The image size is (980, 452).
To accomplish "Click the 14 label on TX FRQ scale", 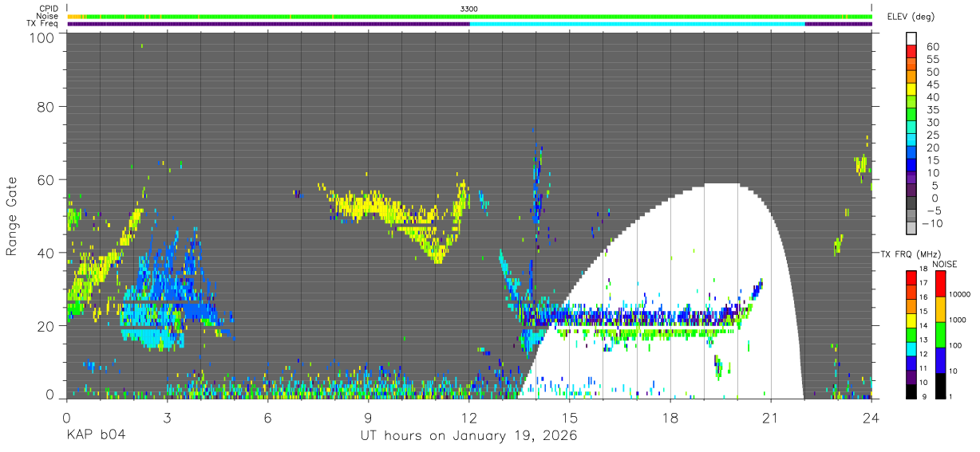I will (x=924, y=327).
